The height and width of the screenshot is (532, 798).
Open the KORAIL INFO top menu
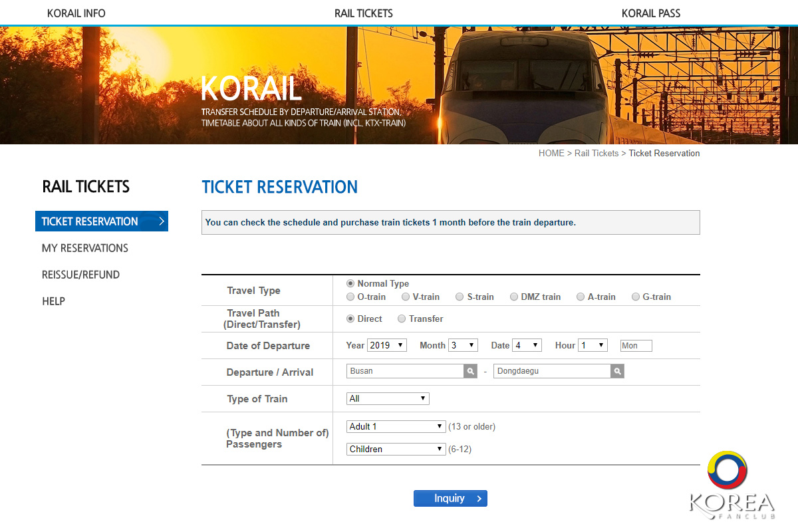[76, 13]
